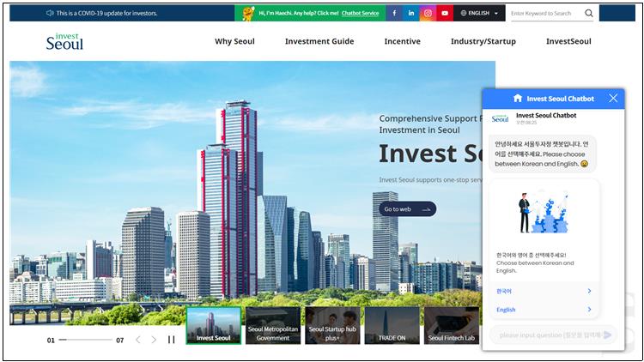
Task: Click the Go to web button
Action: click(x=407, y=209)
